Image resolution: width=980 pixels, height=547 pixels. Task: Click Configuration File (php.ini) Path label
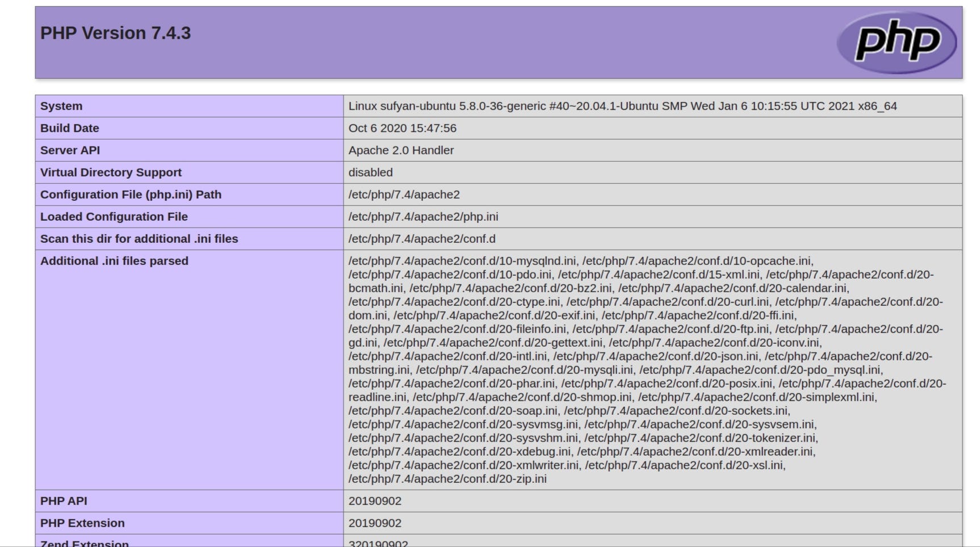coord(131,195)
